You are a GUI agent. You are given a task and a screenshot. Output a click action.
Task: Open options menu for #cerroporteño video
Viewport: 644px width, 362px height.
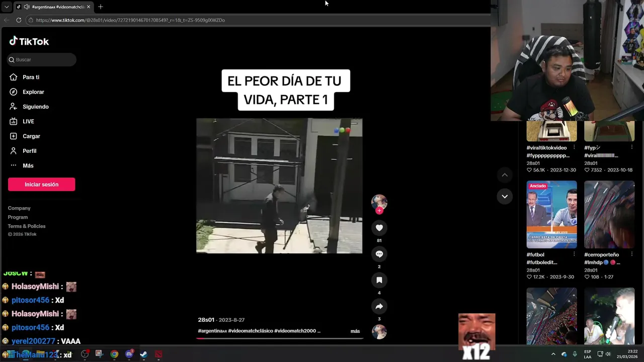pyautogui.click(x=631, y=254)
